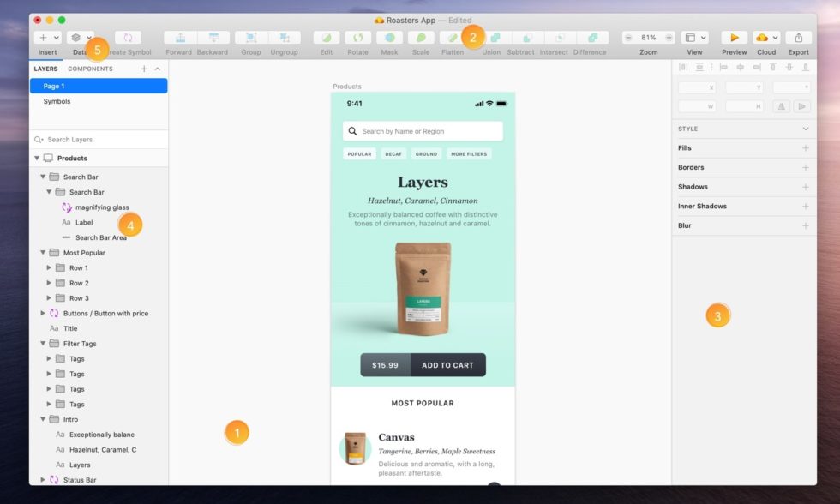This screenshot has height=504, width=840.
Task: Switch to the COMPONENTS tab
Action: pyautogui.click(x=90, y=69)
